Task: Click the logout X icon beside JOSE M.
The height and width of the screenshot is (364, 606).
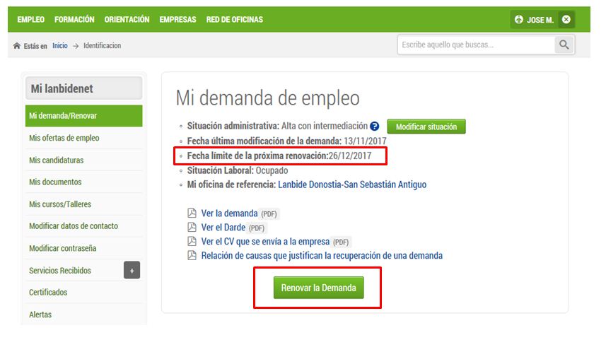Action: pyautogui.click(x=565, y=20)
